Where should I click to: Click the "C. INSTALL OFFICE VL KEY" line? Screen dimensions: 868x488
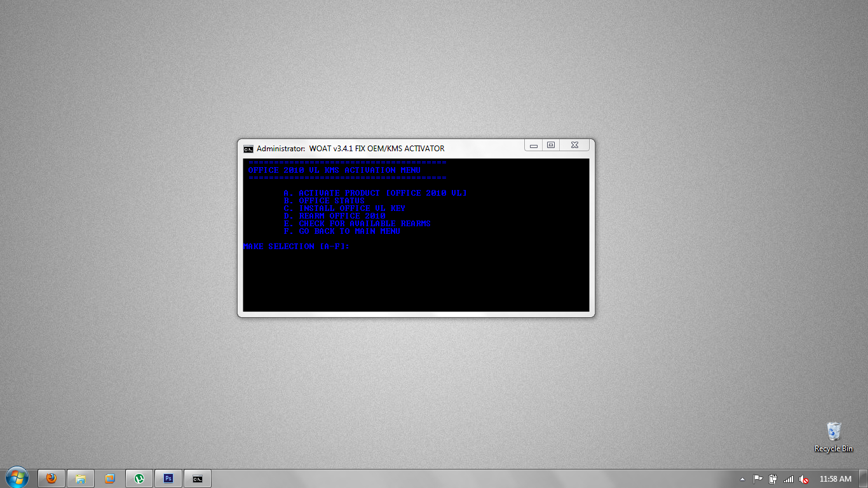[x=344, y=208]
